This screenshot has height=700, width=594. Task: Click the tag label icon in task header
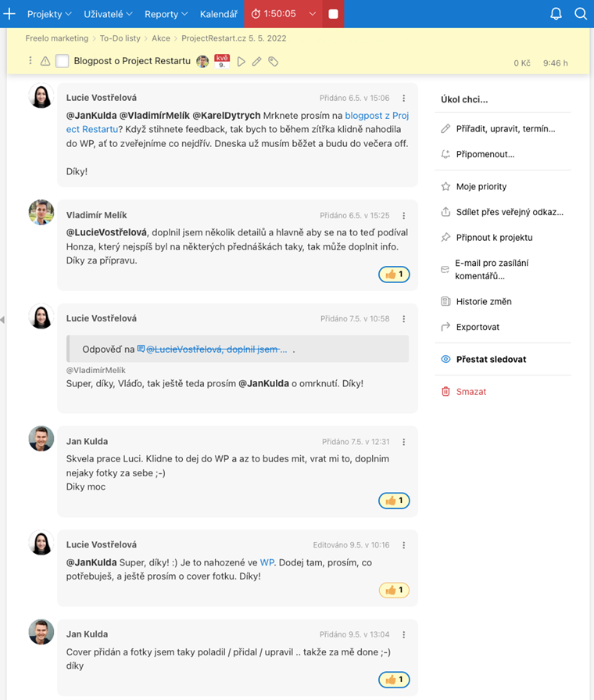tap(273, 61)
